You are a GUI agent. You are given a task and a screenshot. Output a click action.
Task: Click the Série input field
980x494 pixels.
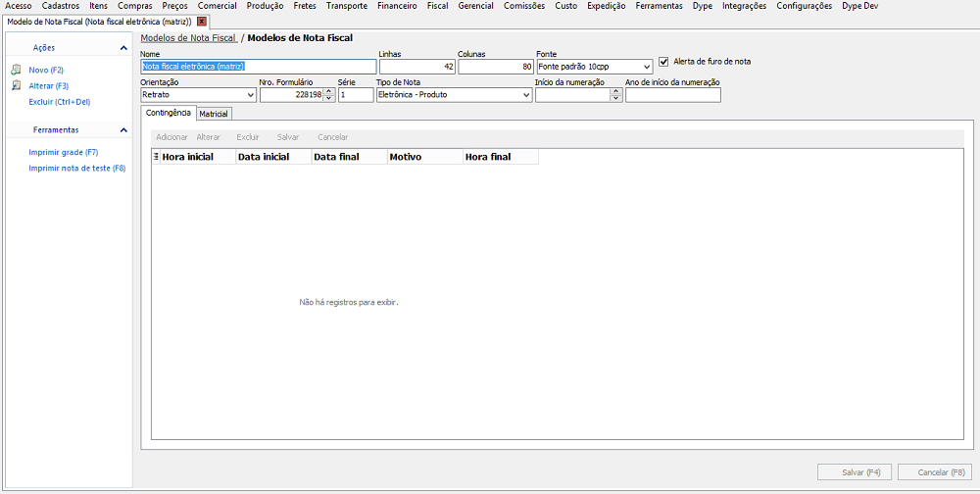click(356, 95)
